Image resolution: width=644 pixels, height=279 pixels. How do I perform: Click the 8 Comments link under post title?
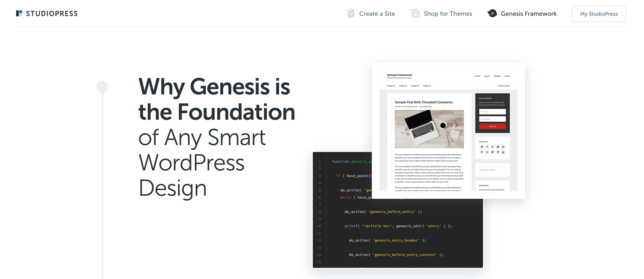[424, 107]
